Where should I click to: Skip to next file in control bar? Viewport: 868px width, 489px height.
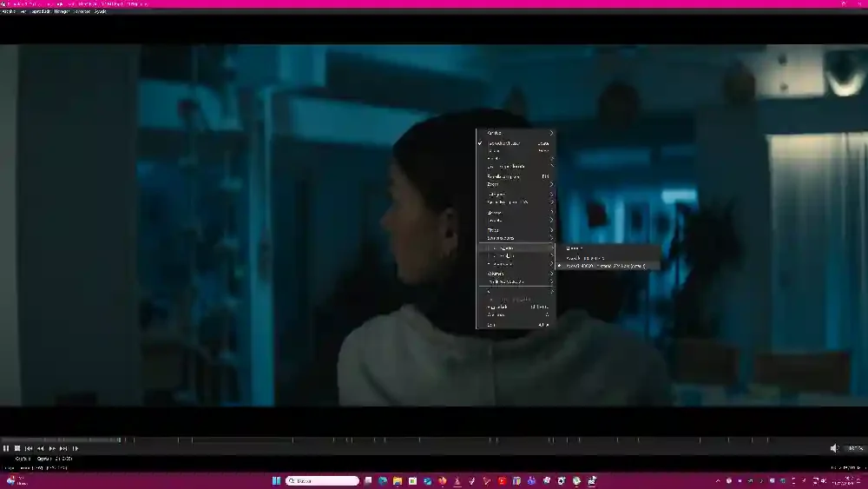pyautogui.click(x=63, y=448)
